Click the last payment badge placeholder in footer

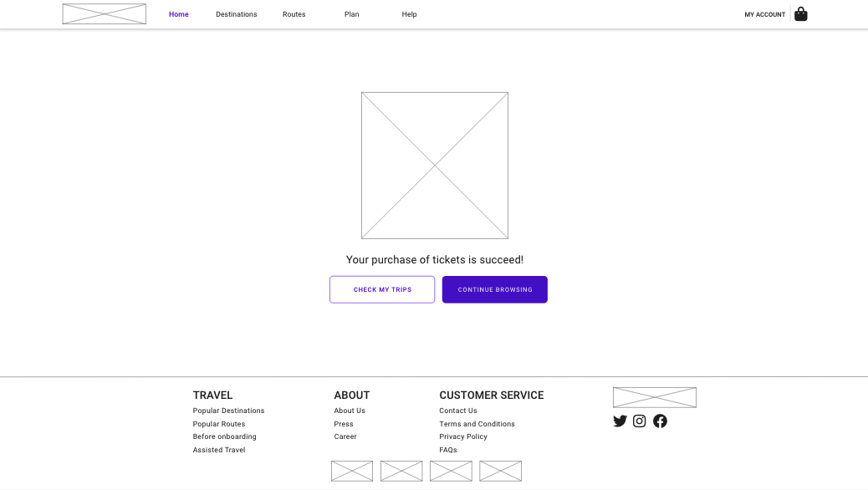pyautogui.click(x=500, y=470)
